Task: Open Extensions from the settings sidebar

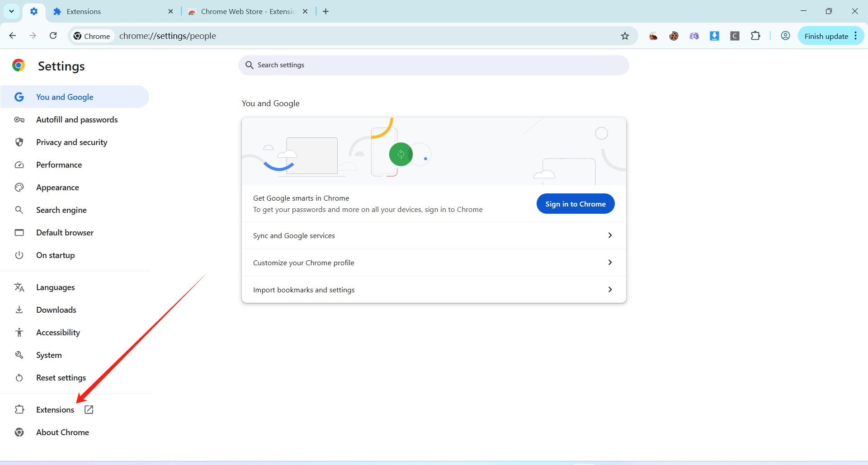Action: pos(55,410)
